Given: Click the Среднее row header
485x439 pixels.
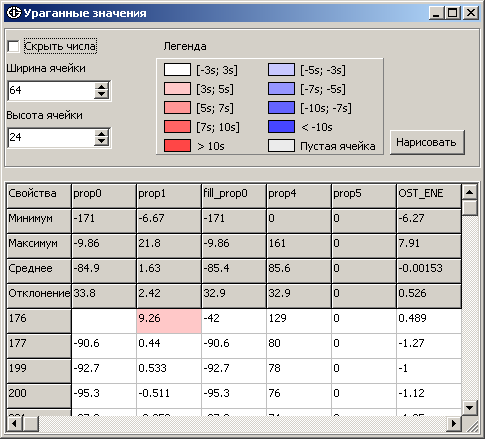Looking at the screenshot, I should click(x=39, y=271).
